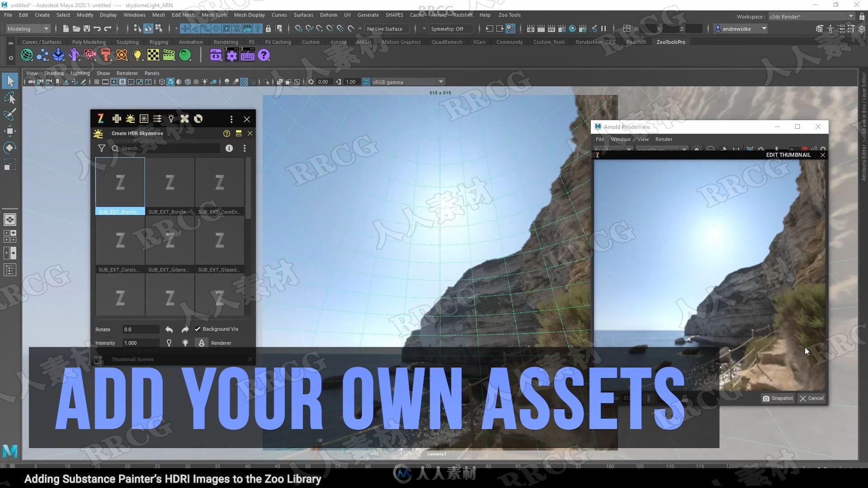Click the brighten bulb icon beside Intensity
Image resolution: width=868 pixels, height=488 pixels.
(185, 343)
